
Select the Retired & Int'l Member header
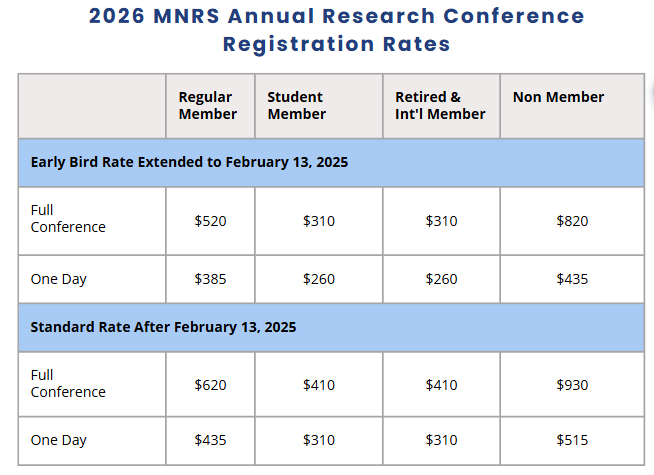click(440, 105)
